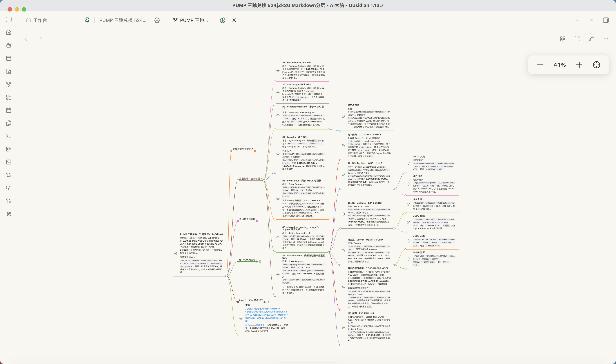This screenshot has height=364, width=616.
Task: Fit mind map to view with target icon
Action: coord(596,65)
